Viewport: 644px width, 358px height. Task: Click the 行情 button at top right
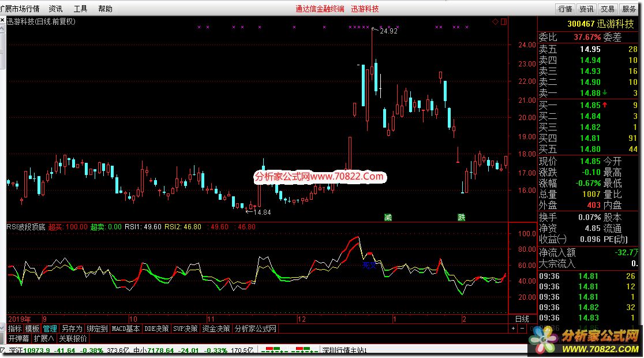(565, 9)
